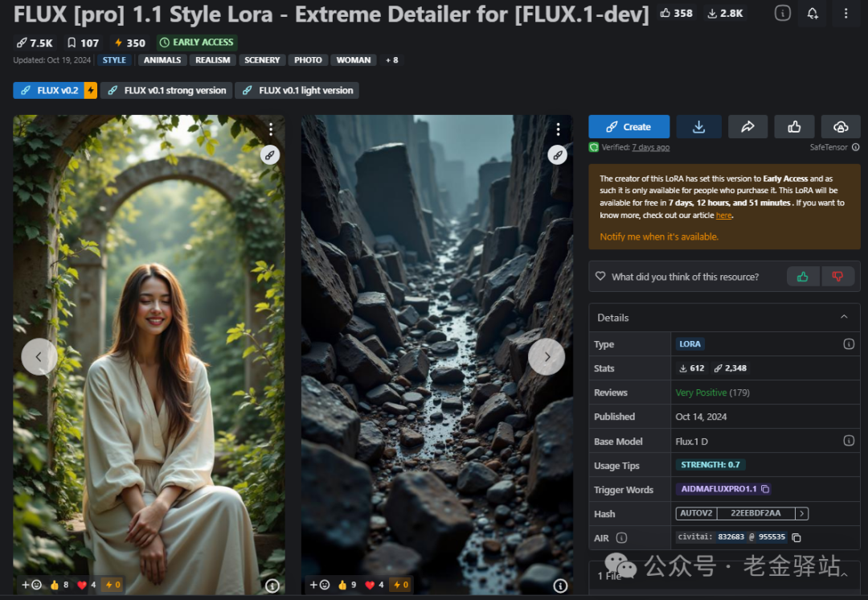Viewport: 868px width, 600px height.
Task: Click the cloud save button
Action: pos(841,127)
